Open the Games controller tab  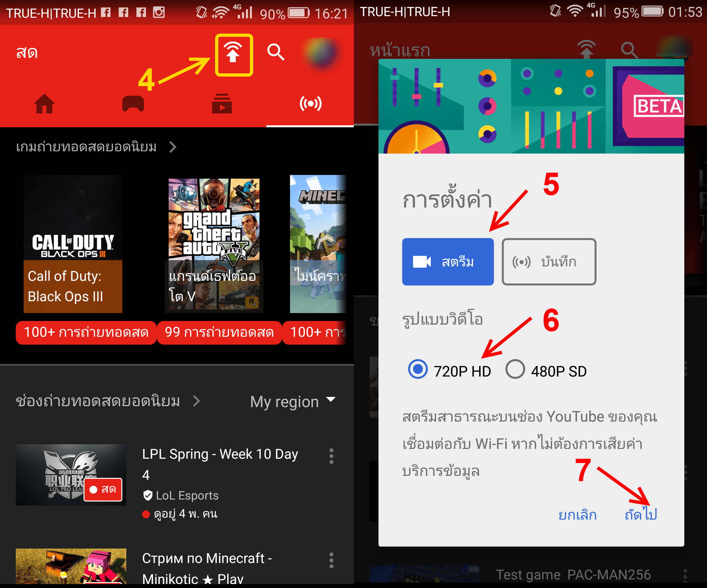(x=133, y=104)
